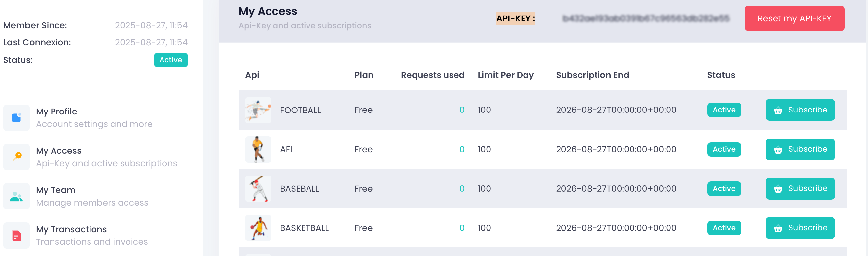Open My Transactions and invoices page

click(71, 229)
